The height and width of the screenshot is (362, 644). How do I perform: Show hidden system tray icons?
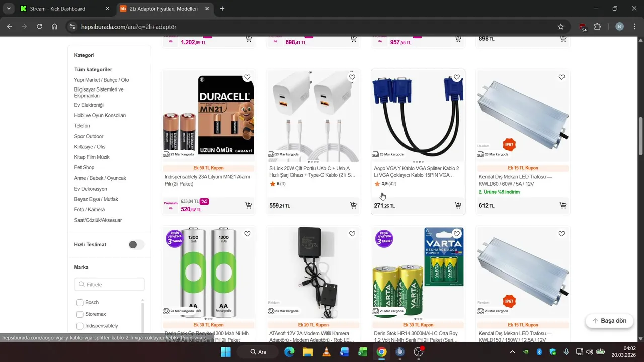512,352
